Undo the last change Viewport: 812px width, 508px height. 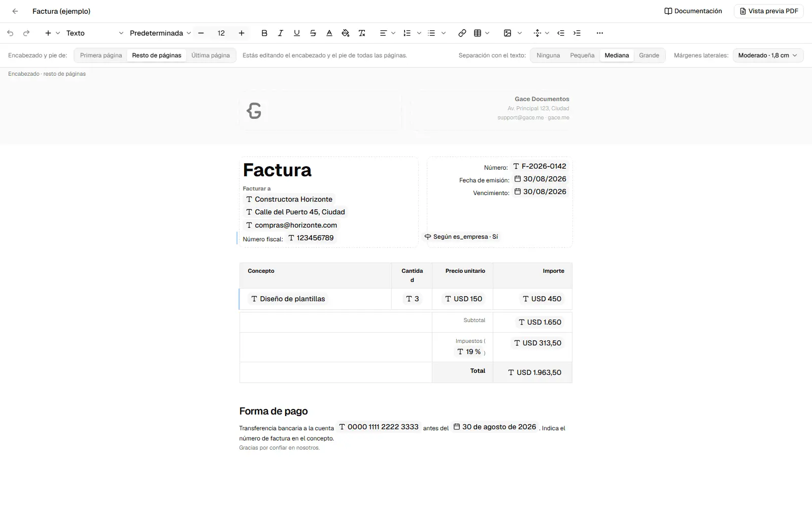click(10, 33)
